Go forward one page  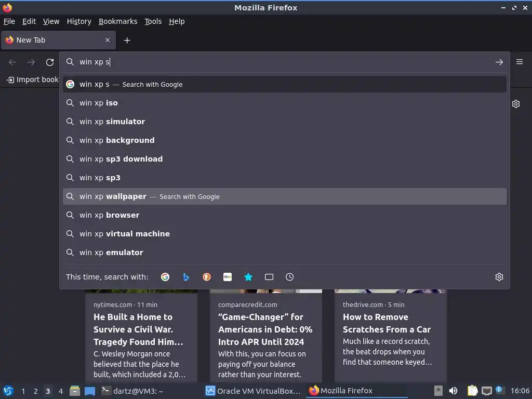31,62
